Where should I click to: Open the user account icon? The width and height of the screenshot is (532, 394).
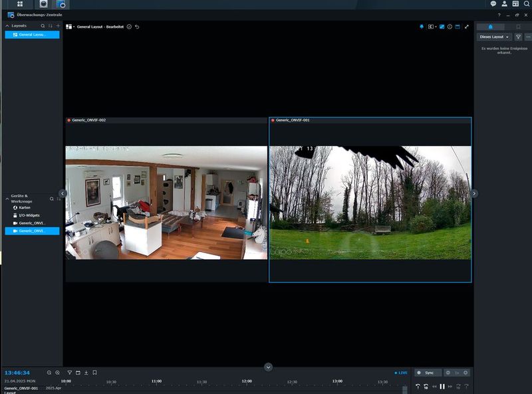(505, 4)
